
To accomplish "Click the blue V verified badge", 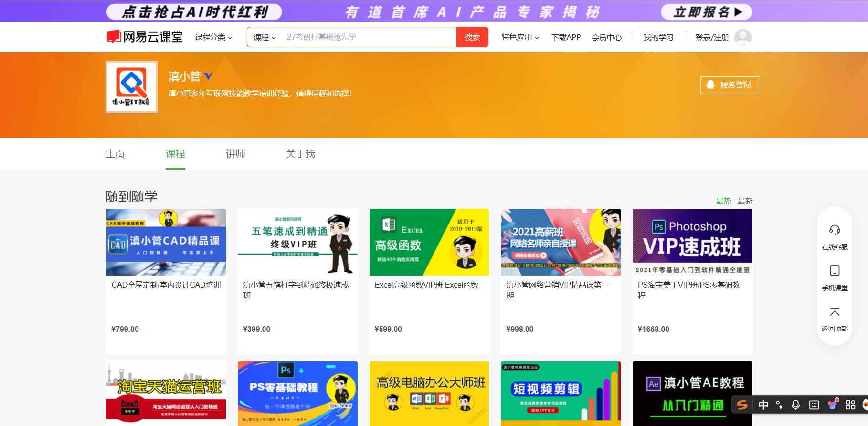I will 208,76.
